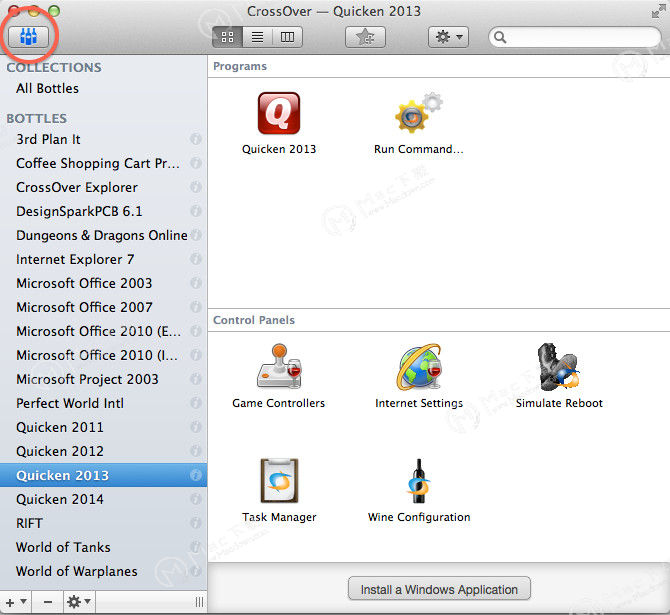This screenshot has height=615, width=670.
Task: Select the Microsoft Project 2003 bottle
Action: [103, 379]
